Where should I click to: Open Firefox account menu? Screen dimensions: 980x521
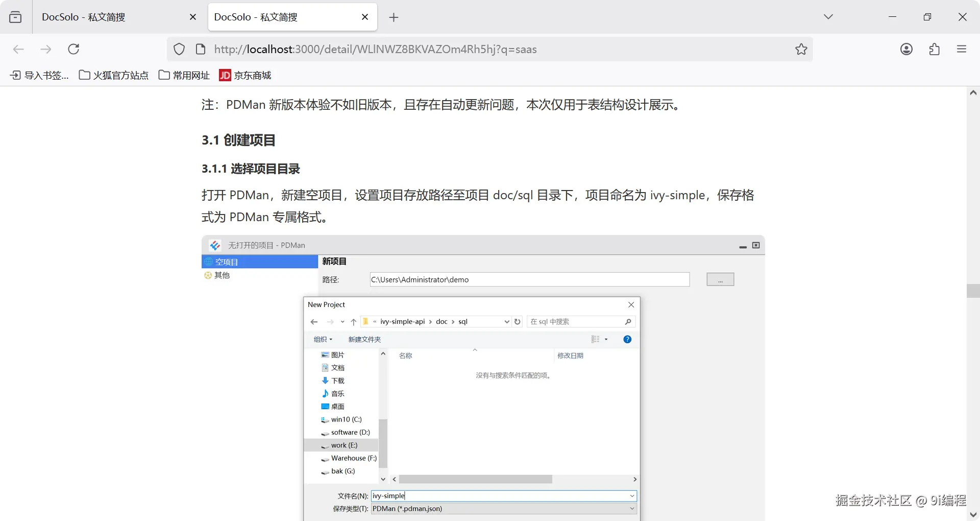(x=906, y=49)
